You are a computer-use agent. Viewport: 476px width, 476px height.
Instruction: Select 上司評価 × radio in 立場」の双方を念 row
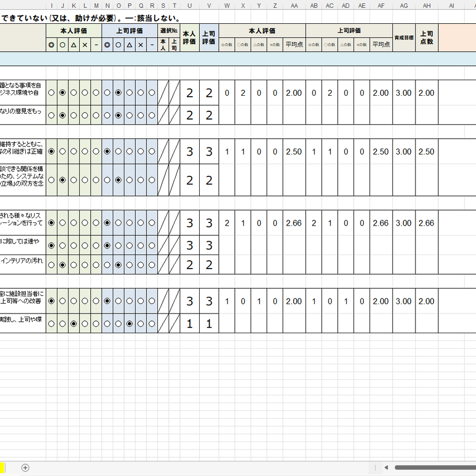click(x=141, y=180)
